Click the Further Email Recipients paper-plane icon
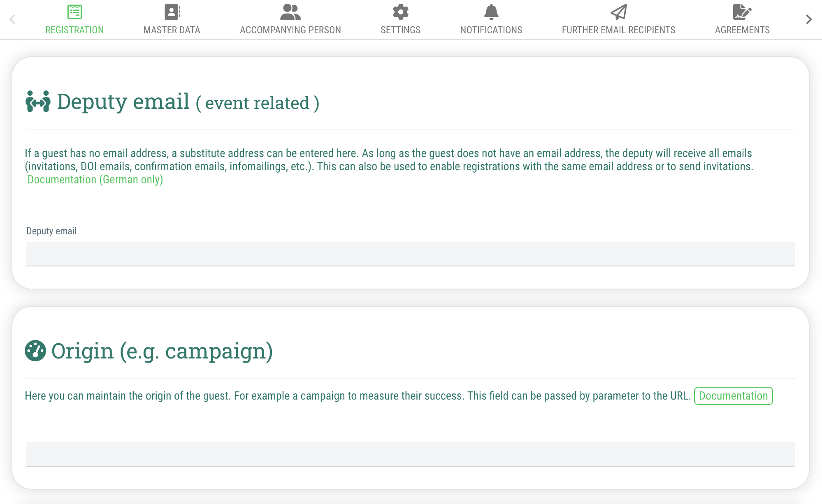 pos(619,12)
